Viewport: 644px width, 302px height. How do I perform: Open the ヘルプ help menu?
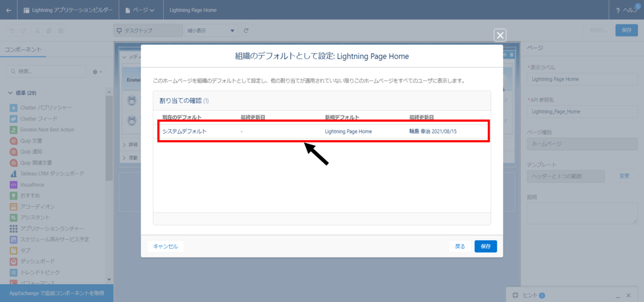coord(626,10)
